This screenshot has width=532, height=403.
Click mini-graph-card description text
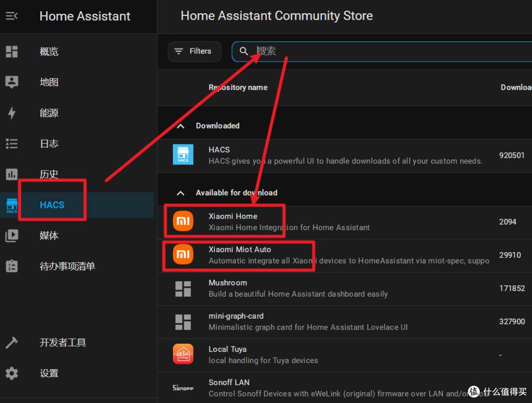pos(308,327)
